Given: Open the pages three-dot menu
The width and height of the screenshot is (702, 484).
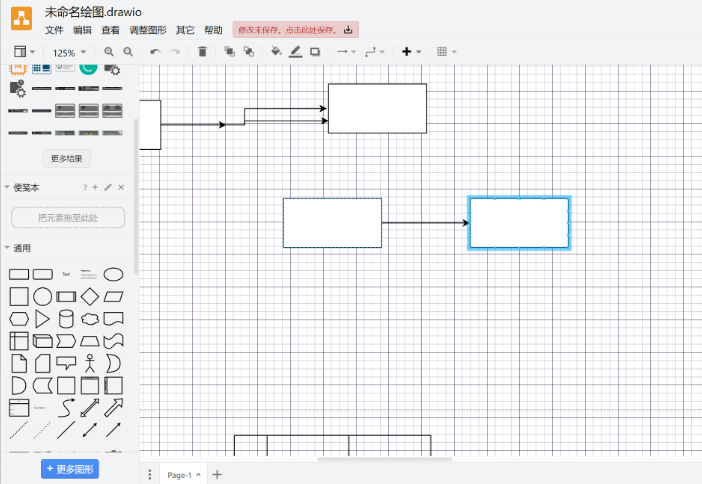Looking at the screenshot, I should point(150,475).
